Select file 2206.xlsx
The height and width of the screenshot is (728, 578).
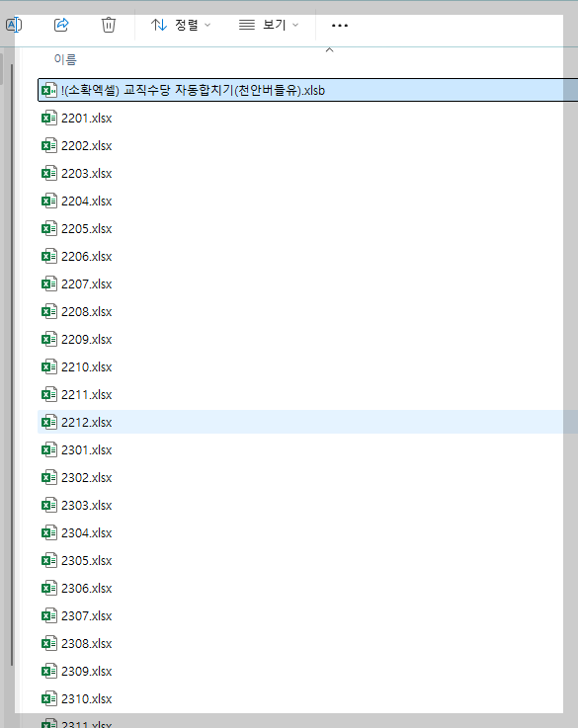[86, 256]
